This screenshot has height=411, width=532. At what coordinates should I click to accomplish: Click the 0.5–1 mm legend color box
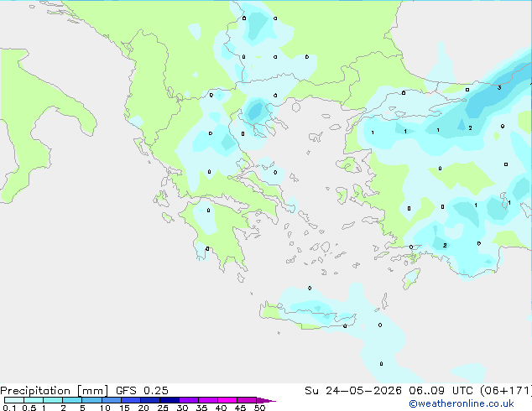click(34, 400)
